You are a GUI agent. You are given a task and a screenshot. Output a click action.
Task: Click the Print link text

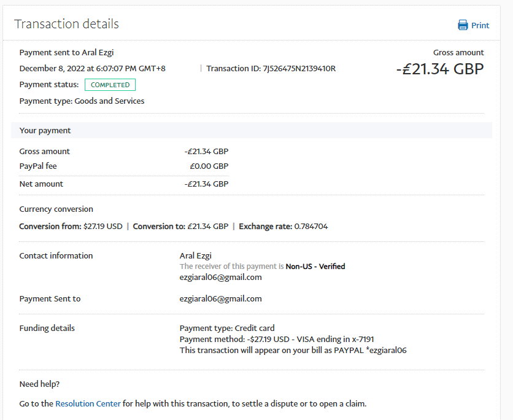pos(480,25)
